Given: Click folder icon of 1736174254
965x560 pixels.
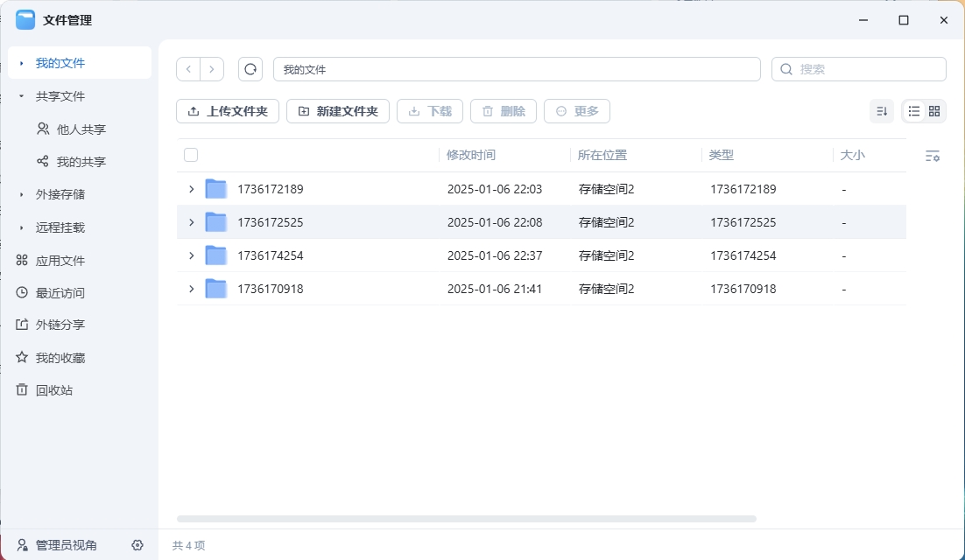Looking at the screenshot, I should tap(216, 255).
